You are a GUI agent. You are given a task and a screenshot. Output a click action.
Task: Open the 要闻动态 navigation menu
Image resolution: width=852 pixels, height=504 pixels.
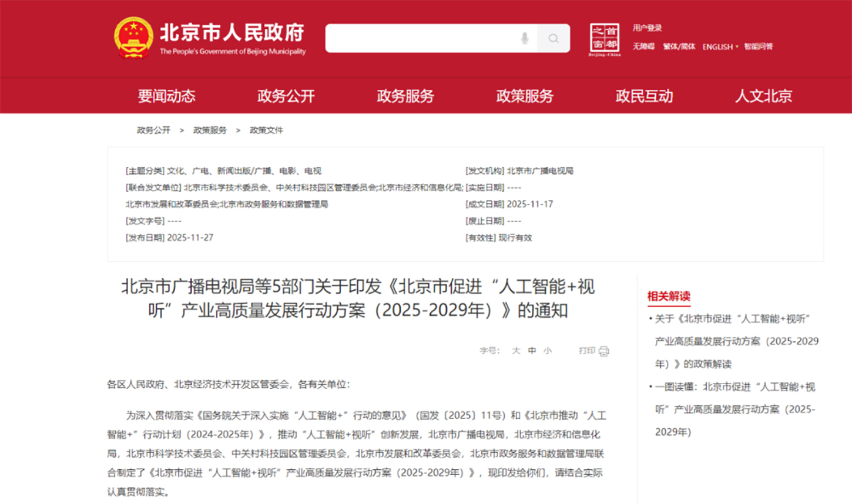tap(166, 96)
